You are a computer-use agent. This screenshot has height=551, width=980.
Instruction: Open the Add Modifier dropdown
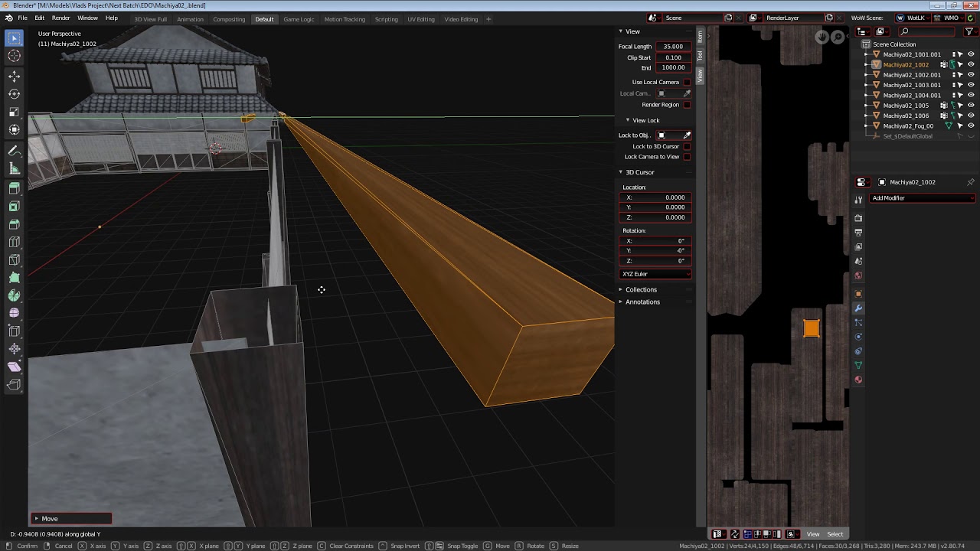click(x=922, y=198)
